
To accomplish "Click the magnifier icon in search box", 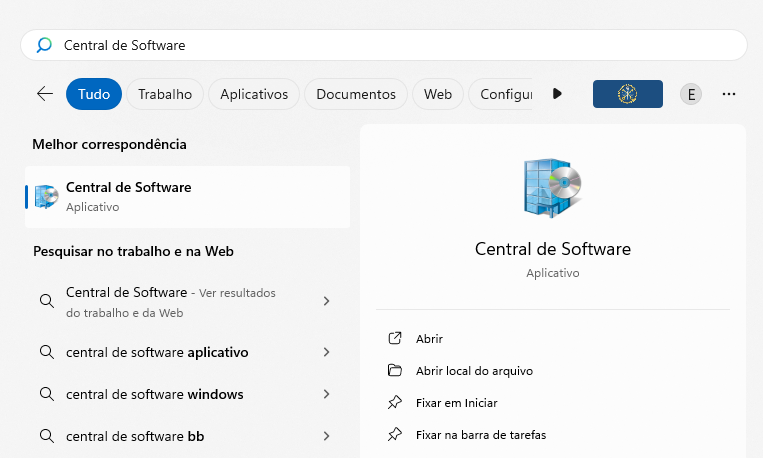I will tap(44, 45).
